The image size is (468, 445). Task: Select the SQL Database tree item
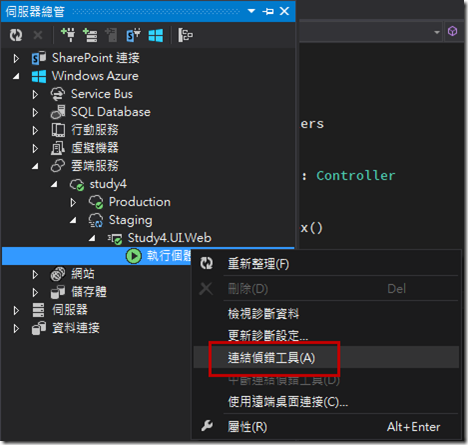coord(111,112)
